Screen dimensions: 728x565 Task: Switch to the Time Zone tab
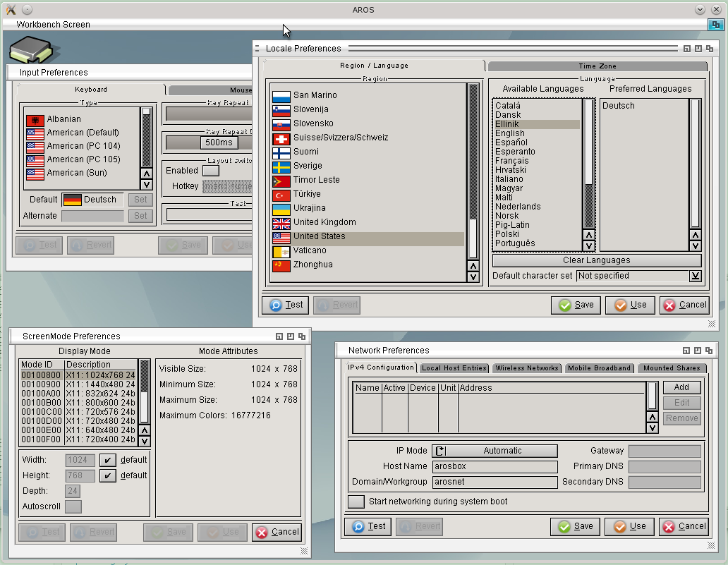click(x=597, y=66)
